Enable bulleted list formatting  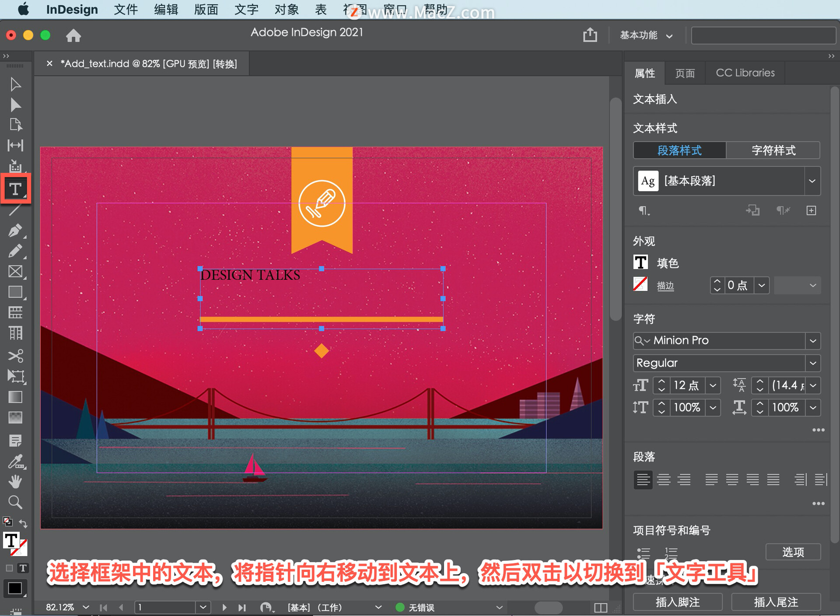(643, 553)
